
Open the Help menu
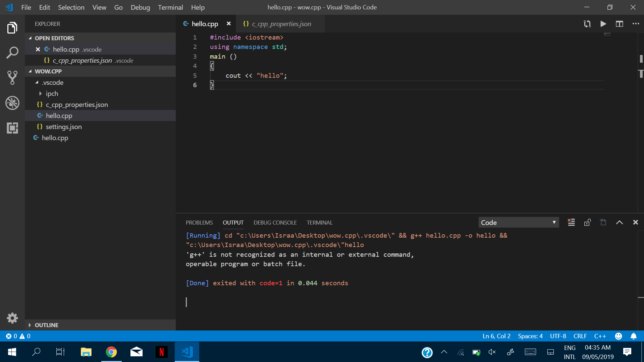point(198,7)
